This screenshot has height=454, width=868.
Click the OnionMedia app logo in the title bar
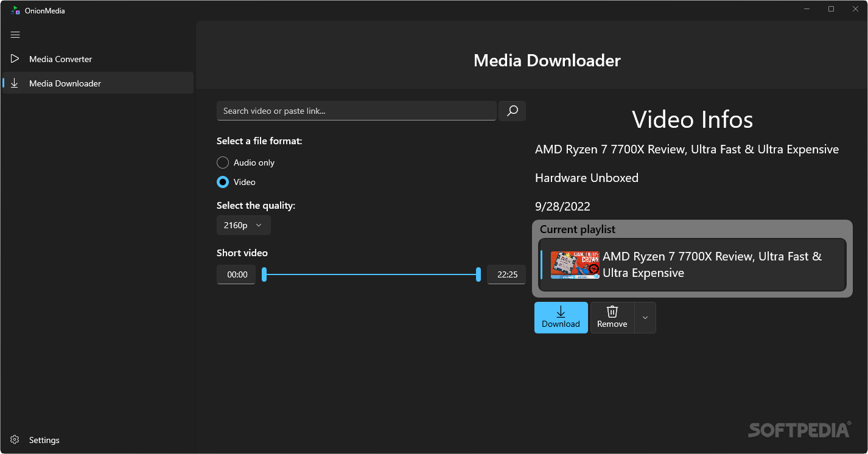pyautogui.click(x=16, y=10)
